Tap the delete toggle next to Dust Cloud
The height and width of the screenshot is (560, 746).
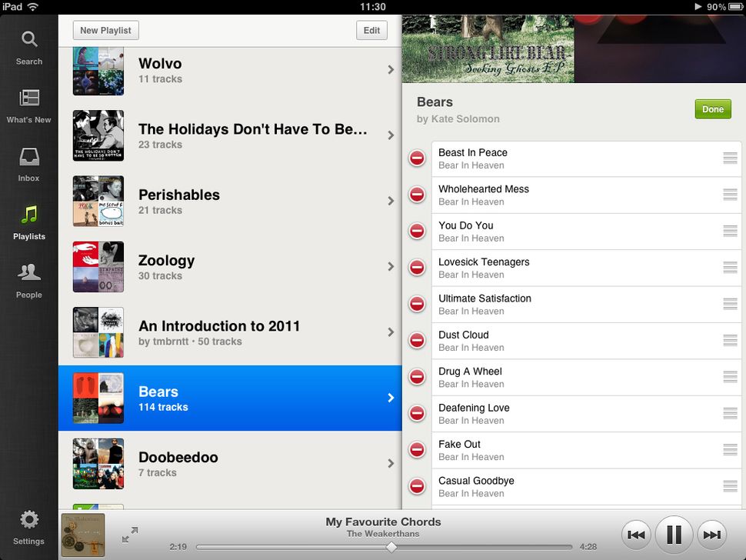coord(417,341)
